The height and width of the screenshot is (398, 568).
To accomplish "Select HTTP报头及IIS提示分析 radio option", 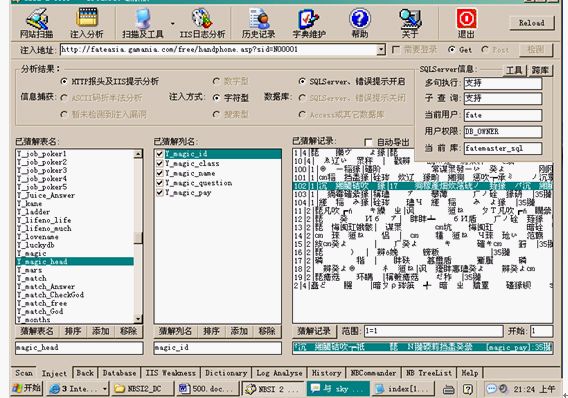I will [x=64, y=81].
